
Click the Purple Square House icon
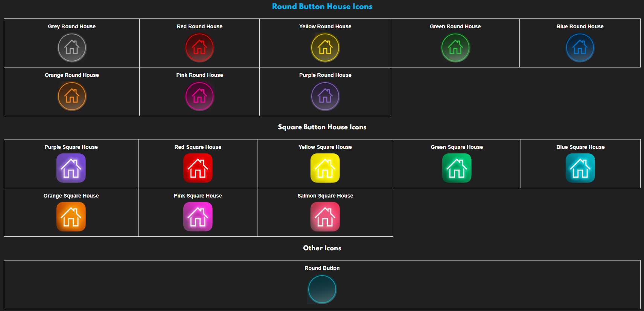[71, 168]
